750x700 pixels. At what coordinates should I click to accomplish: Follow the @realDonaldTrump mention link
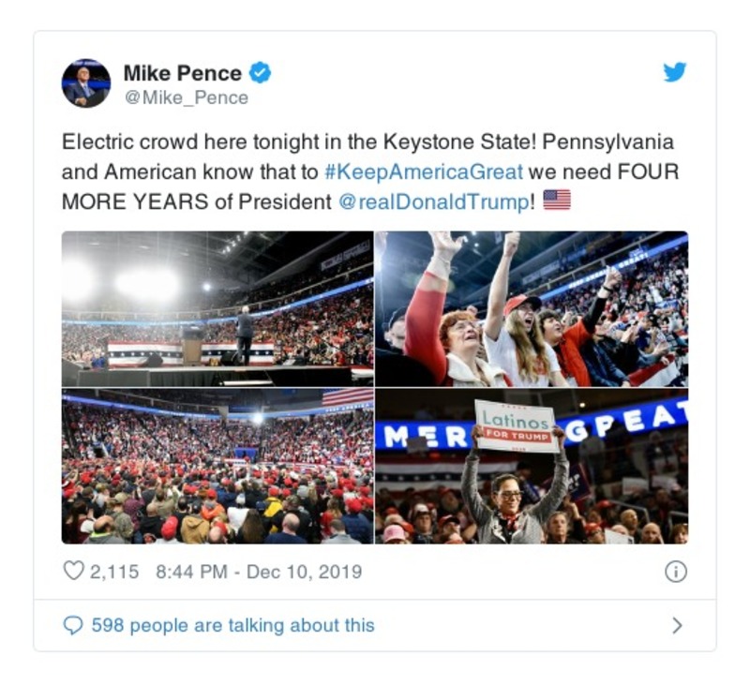pos(433,201)
